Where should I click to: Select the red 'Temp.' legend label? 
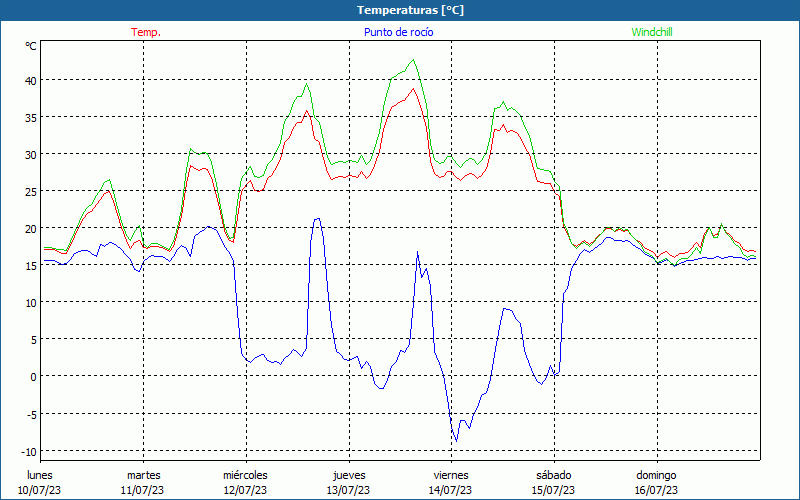pyautogui.click(x=146, y=32)
